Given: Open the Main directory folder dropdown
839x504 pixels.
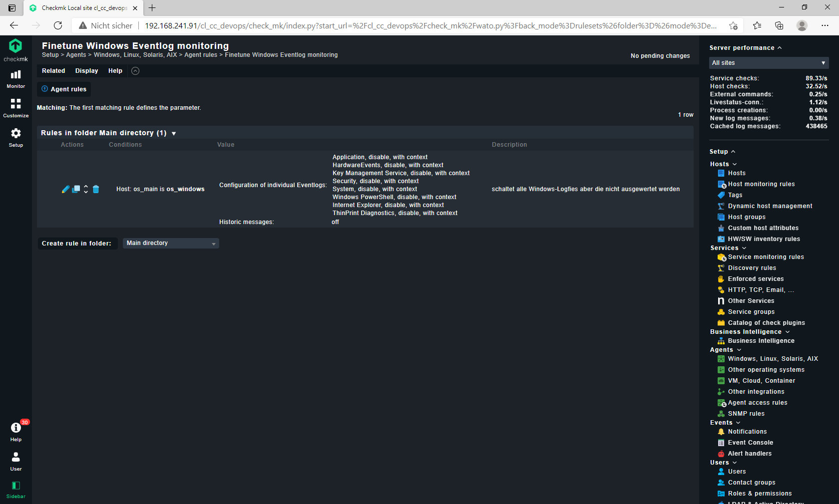Looking at the screenshot, I should click(x=170, y=243).
